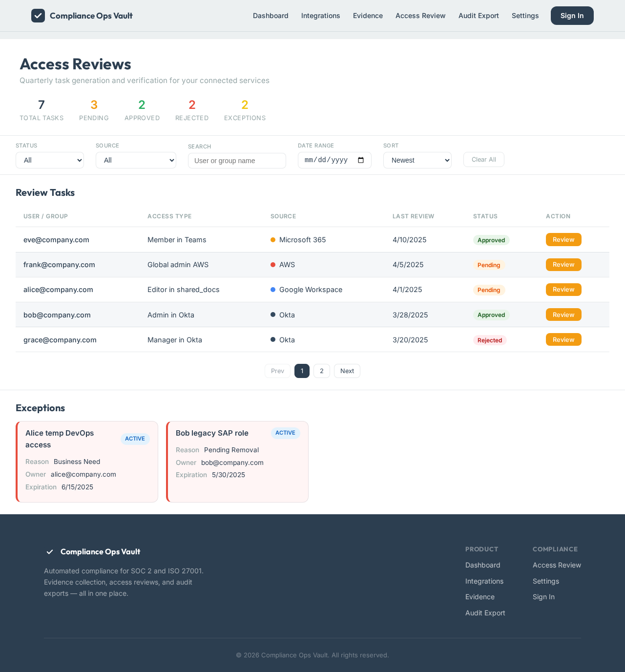625x672 pixels.
Task: Click ACTIVE badge on Alice temp DevOps card
Action: [x=135, y=439]
